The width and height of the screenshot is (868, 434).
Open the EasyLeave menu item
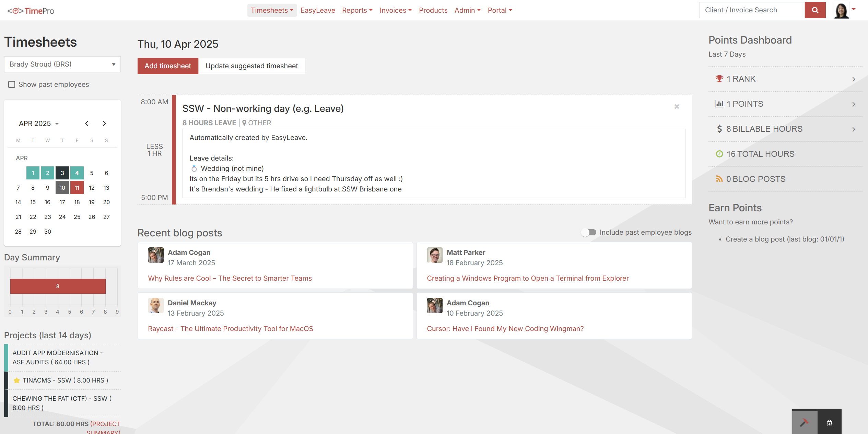318,10
